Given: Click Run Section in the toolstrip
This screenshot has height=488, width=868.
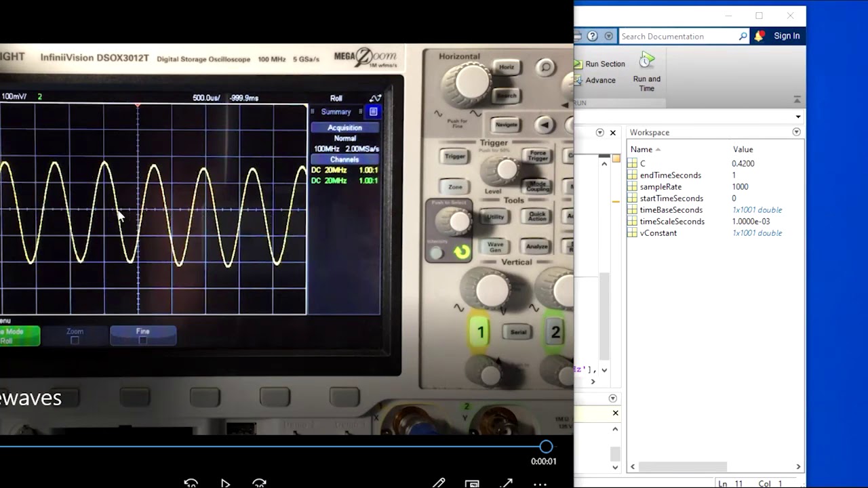Looking at the screenshot, I should pos(600,64).
